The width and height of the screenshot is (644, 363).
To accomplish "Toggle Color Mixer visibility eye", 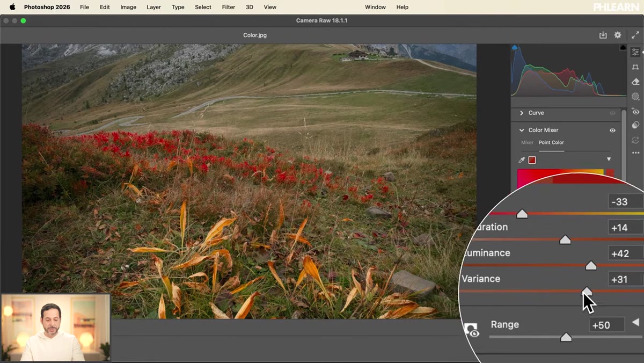I will [612, 130].
